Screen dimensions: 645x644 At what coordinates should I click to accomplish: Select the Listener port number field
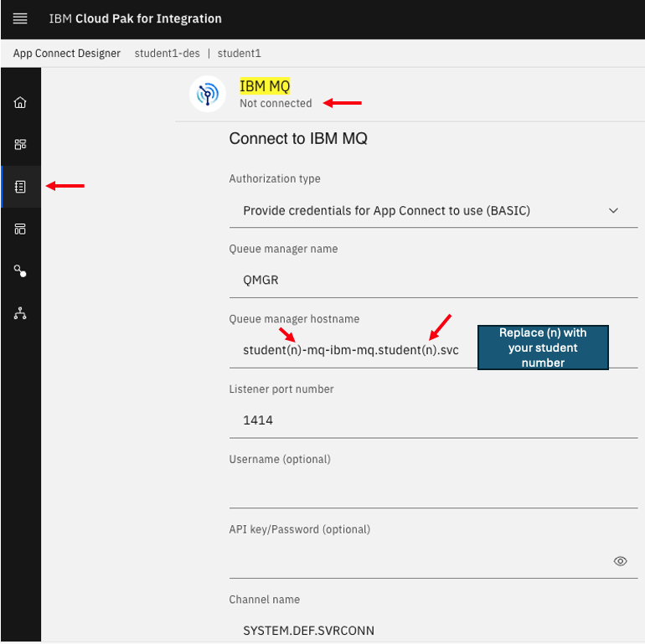(x=432, y=420)
